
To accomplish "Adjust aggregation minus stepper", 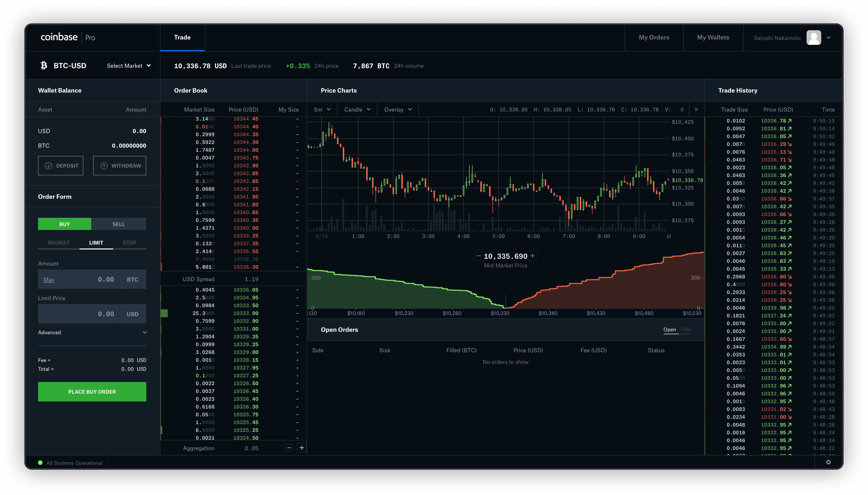I will click(x=288, y=448).
